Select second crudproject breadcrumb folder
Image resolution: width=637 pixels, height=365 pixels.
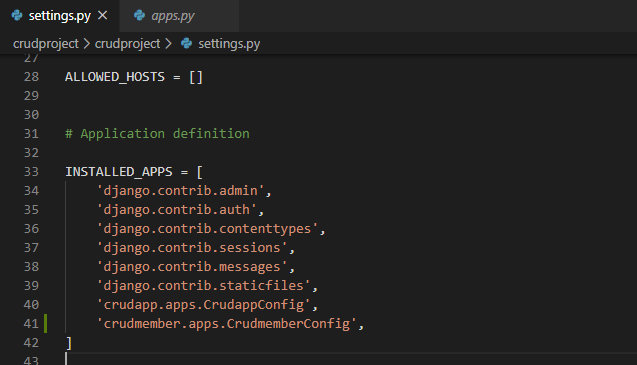click(127, 43)
